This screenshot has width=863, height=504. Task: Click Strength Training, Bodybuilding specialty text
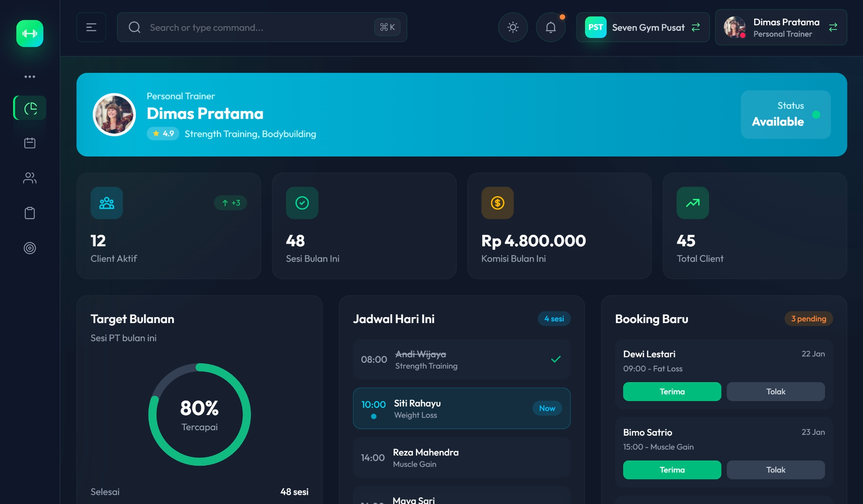pyautogui.click(x=250, y=134)
